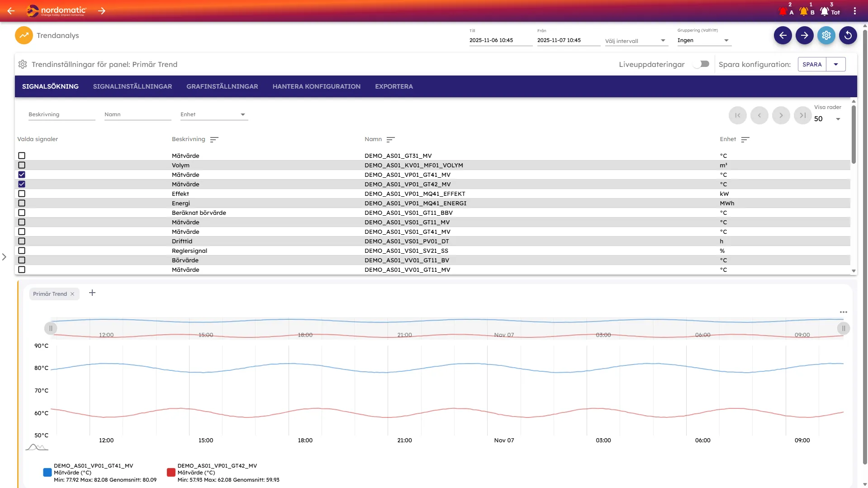Screen dimensions: 868x488
Task: Expand the Gruppering dropdown set to Ingen
Action: click(703, 40)
